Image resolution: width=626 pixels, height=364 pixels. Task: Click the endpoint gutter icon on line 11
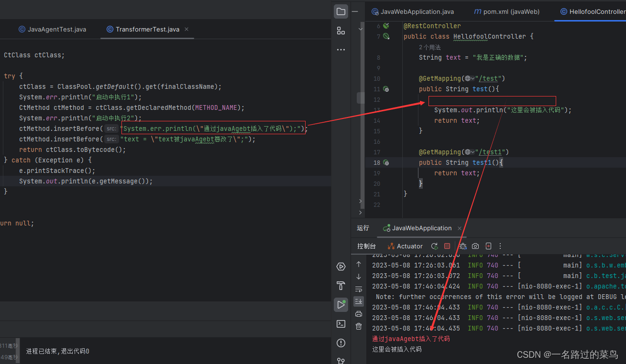pos(386,89)
